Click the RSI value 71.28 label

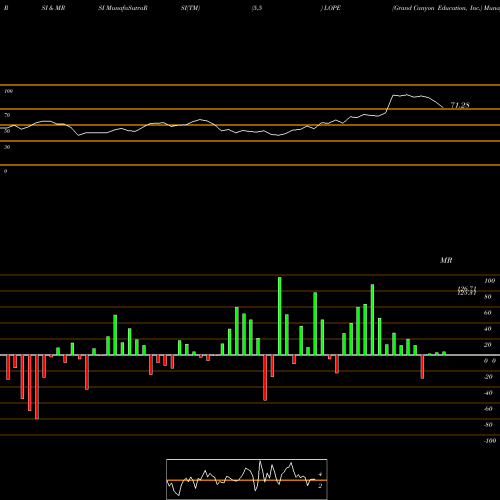point(460,105)
